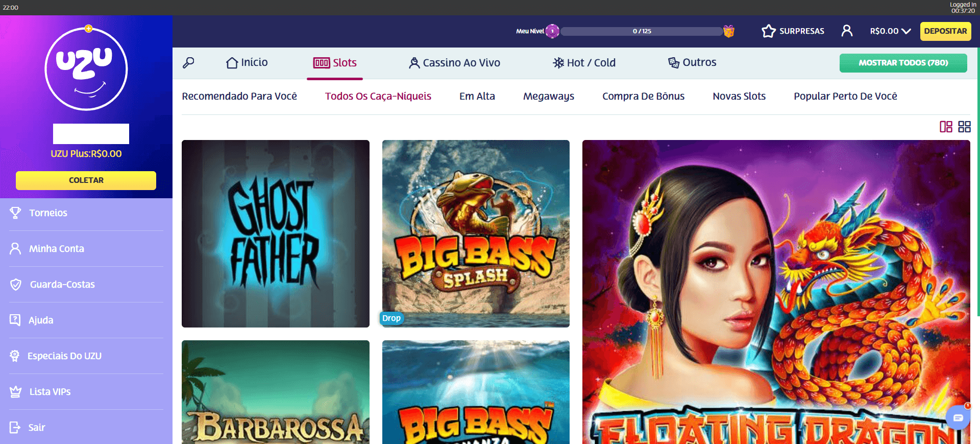
Task: Click the level 1 purple badge
Action: click(x=552, y=31)
